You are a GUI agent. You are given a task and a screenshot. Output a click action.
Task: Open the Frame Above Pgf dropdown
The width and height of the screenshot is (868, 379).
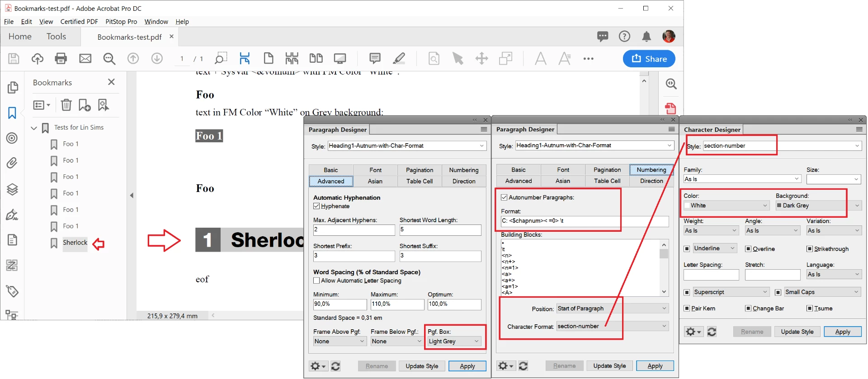340,342
